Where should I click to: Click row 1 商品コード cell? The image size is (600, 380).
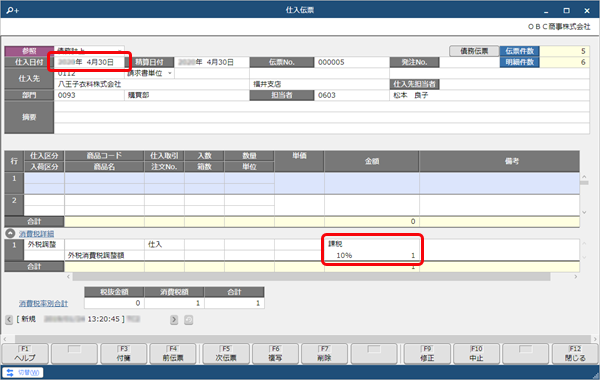[x=104, y=178]
